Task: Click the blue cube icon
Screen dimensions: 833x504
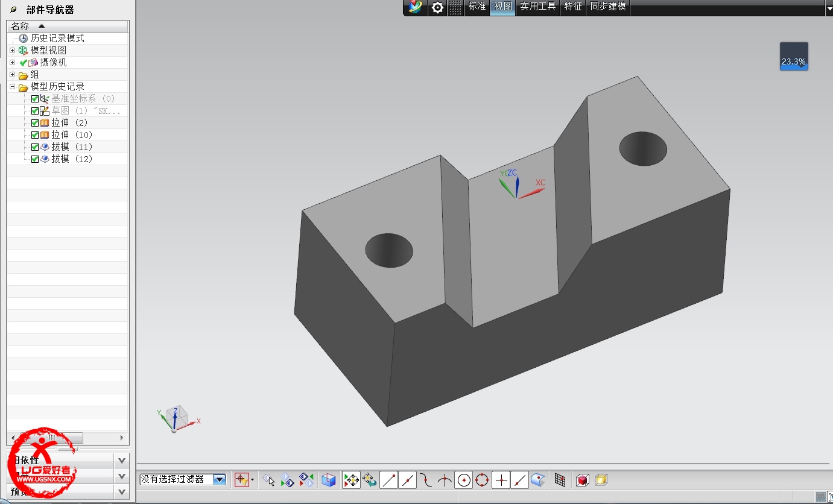Action: (328, 480)
